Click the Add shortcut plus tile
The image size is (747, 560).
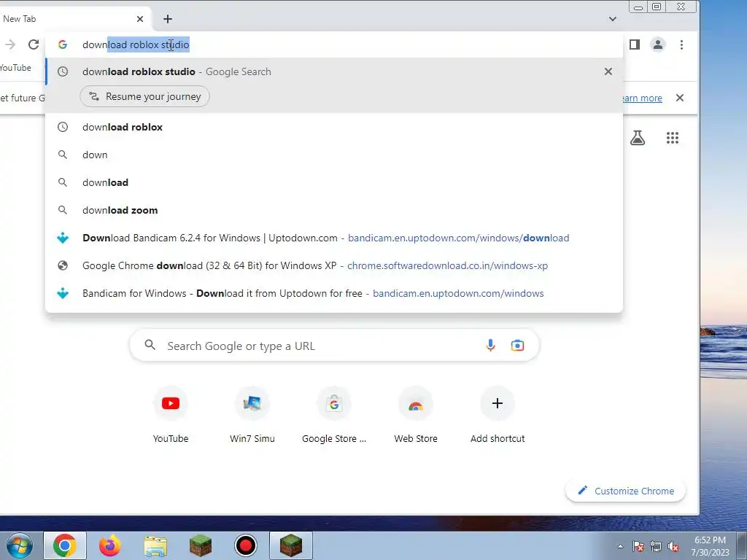coord(498,415)
